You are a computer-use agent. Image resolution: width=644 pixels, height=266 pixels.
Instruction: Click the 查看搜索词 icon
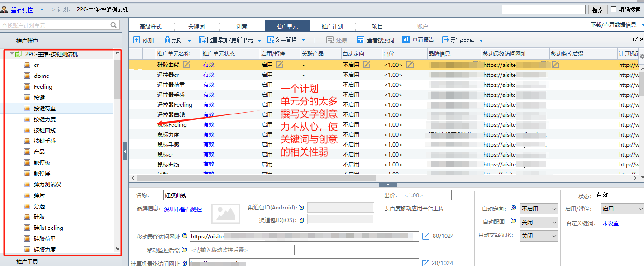click(x=361, y=40)
